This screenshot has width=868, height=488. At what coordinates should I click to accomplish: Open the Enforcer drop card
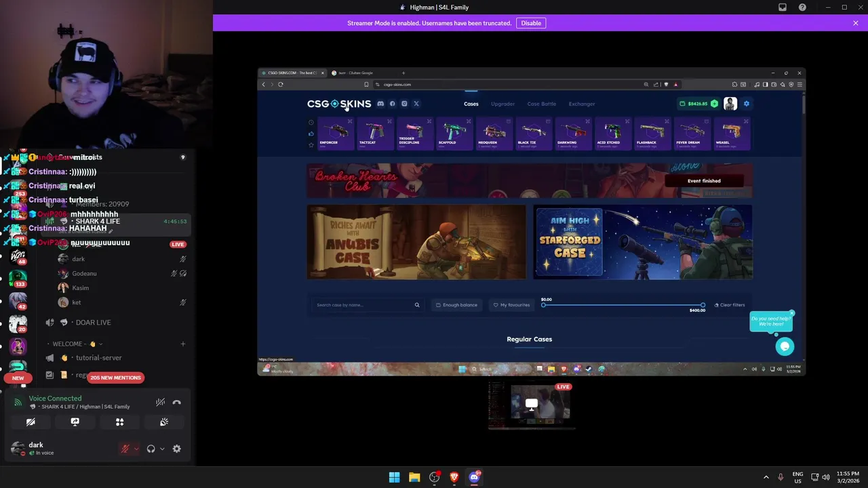pyautogui.click(x=335, y=134)
